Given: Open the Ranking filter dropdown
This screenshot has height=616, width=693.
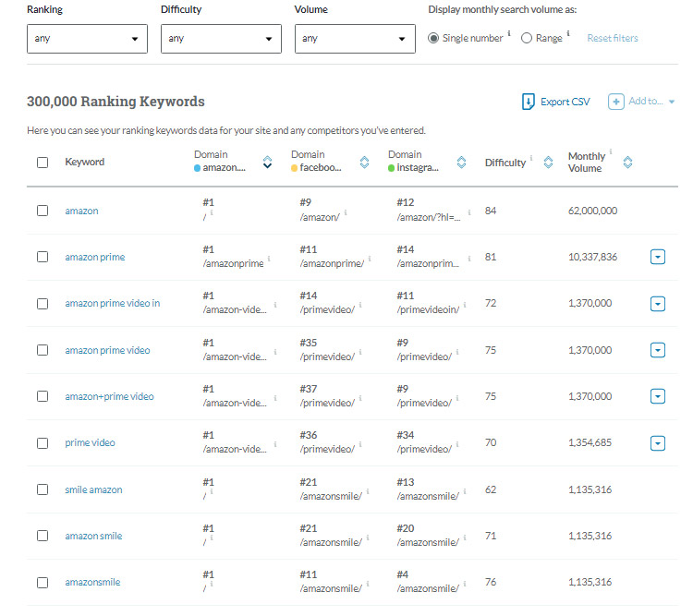Looking at the screenshot, I should coord(87,39).
